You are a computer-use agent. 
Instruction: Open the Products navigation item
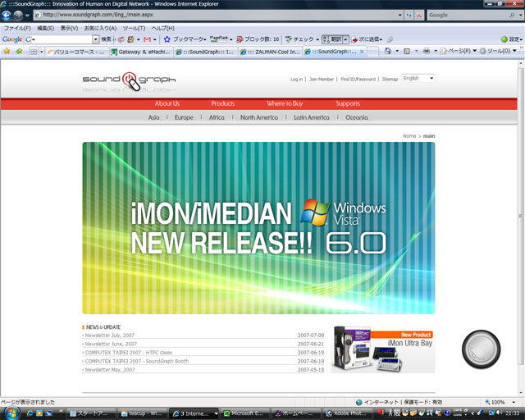(x=222, y=103)
